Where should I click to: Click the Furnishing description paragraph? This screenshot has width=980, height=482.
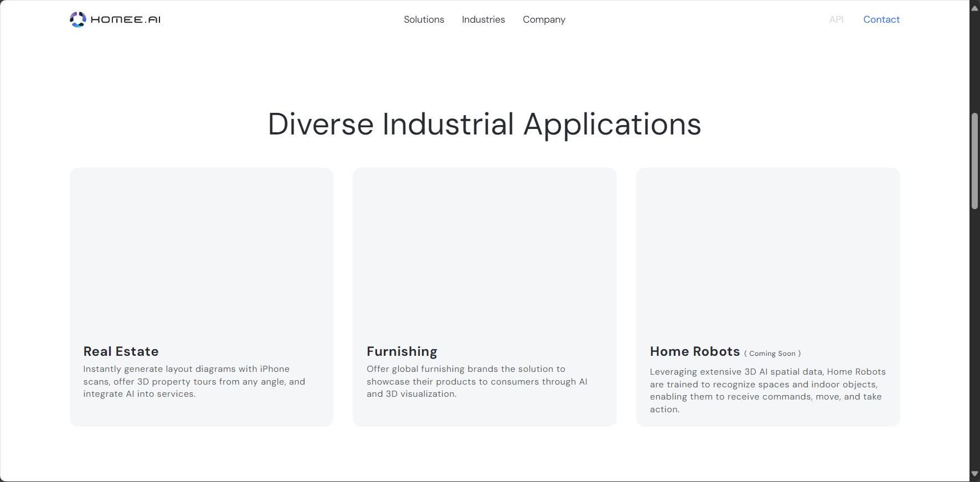click(x=477, y=381)
